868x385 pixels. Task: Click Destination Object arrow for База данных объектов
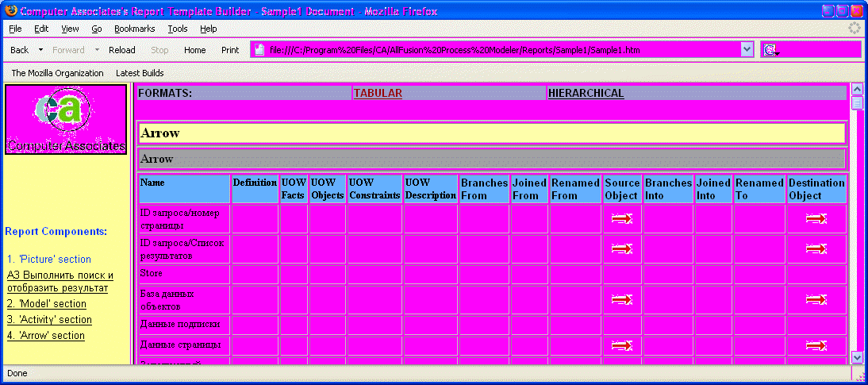tap(816, 300)
